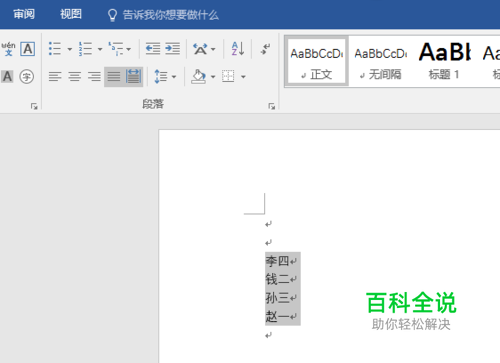Expand the Multilevel list dropdown arrow
Viewport: 500px width, 363px height.
coord(129,49)
